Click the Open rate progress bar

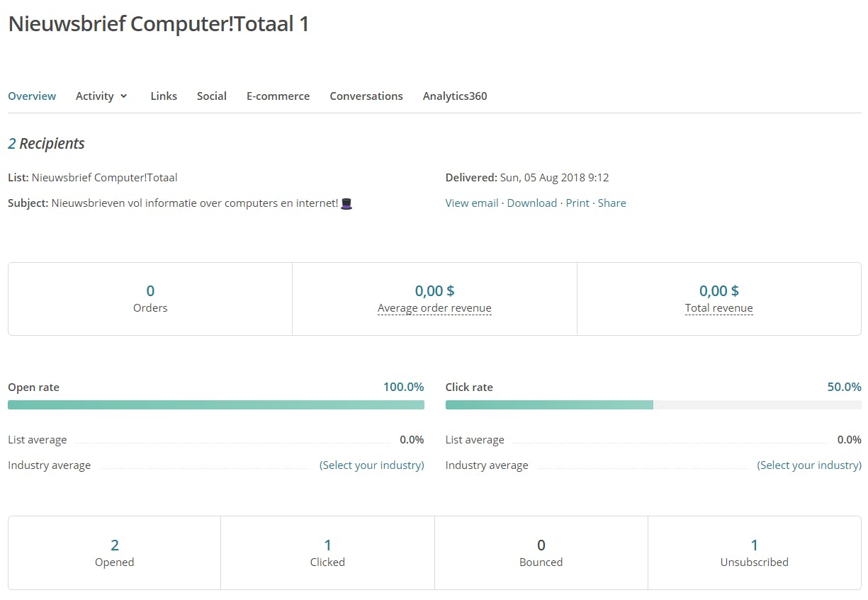pos(216,405)
